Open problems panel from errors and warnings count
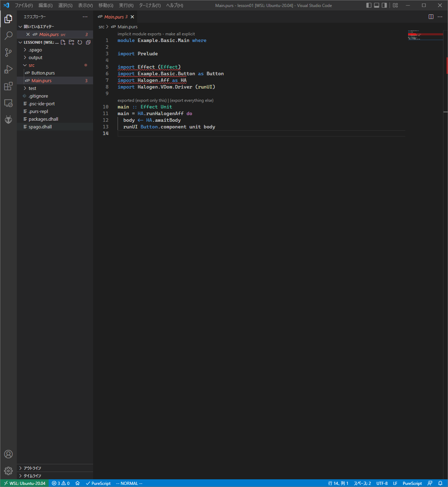Viewport: 448px width, 487px height. click(61, 483)
